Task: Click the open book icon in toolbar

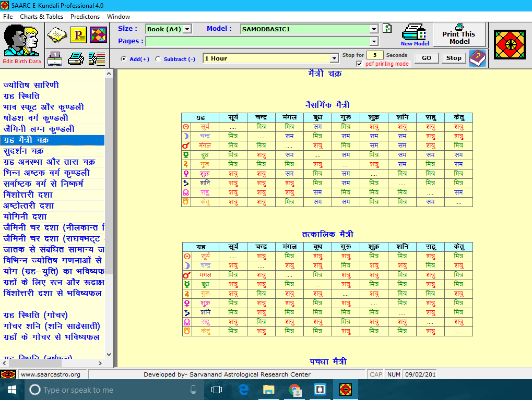Action: point(57,34)
